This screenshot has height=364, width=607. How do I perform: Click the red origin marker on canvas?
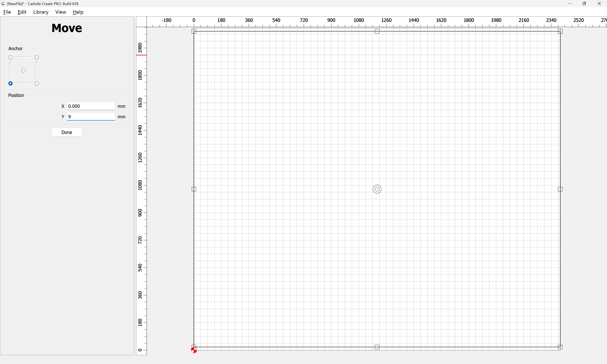(x=194, y=350)
